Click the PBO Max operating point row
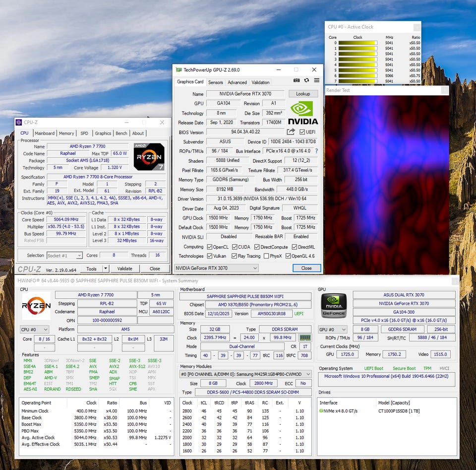The image size is (476, 470). [x=96, y=431]
